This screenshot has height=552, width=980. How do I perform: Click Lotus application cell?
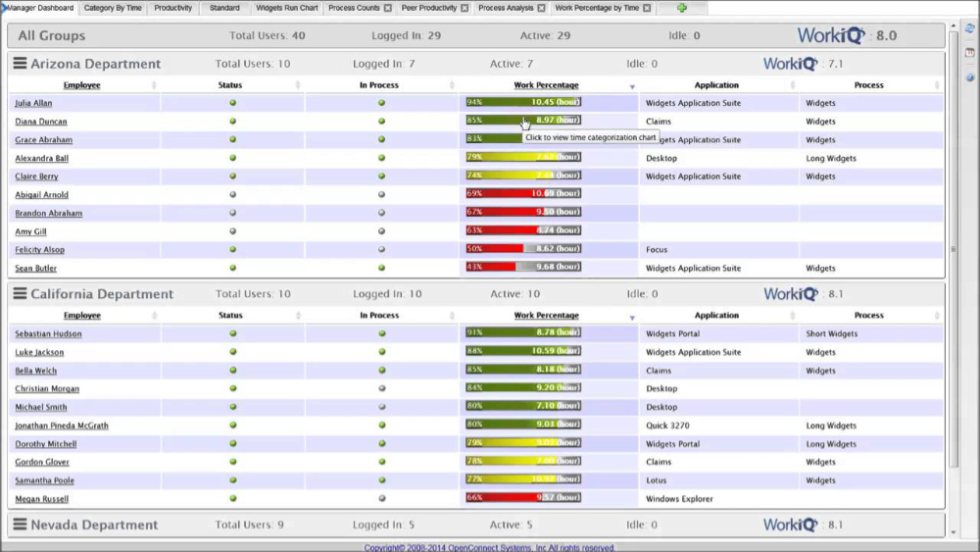coord(657,480)
